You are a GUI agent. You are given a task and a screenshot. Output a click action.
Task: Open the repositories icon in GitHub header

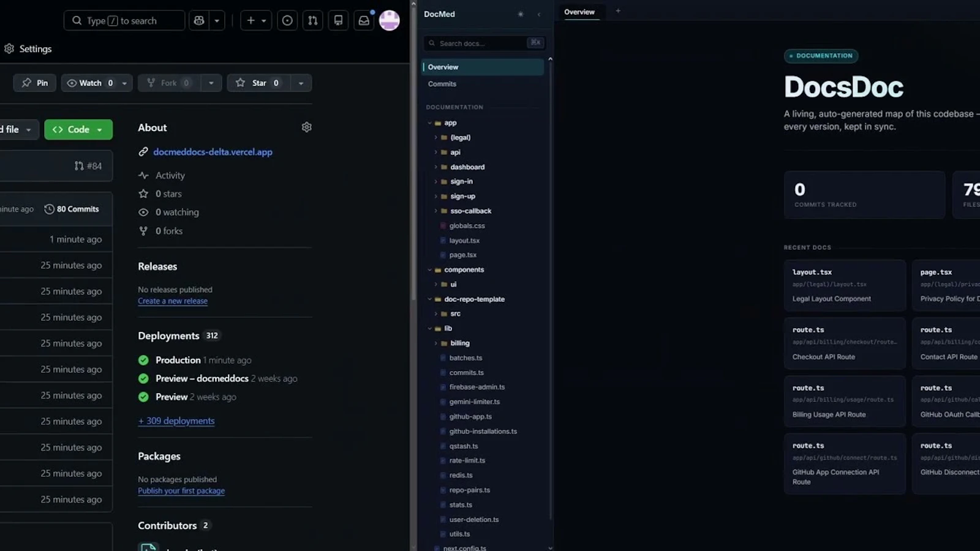tap(338, 21)
